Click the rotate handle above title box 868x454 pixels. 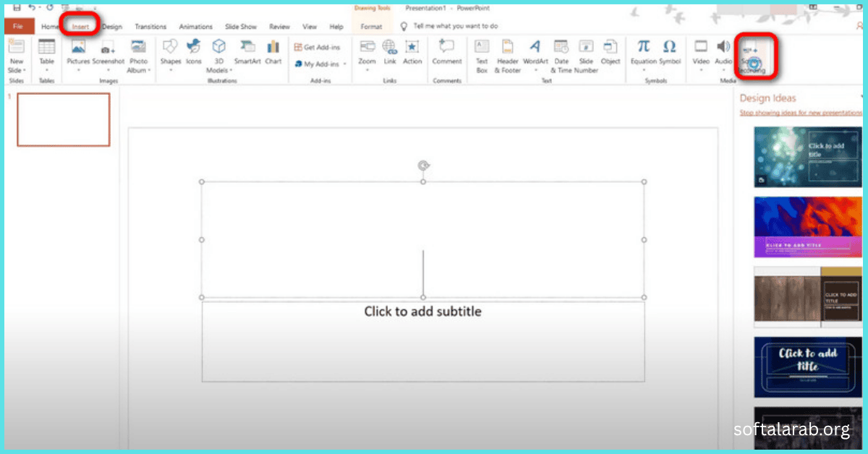point(424,166)
